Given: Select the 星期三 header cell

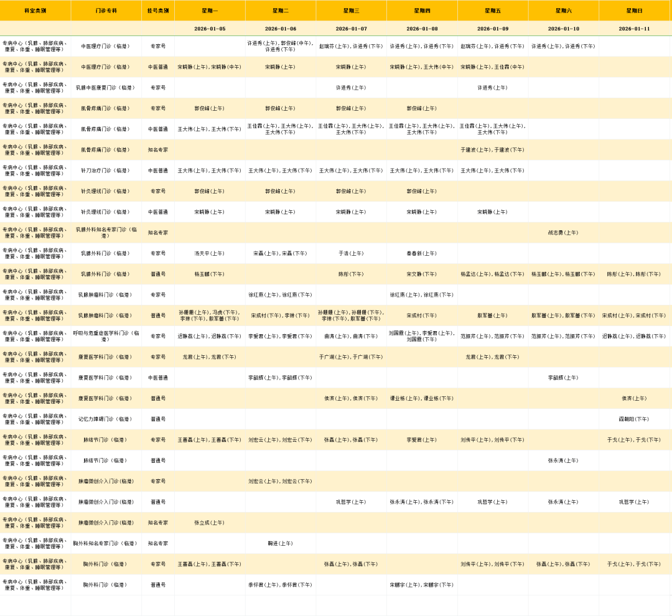Looking at the screenshot, I should [351, 11].
